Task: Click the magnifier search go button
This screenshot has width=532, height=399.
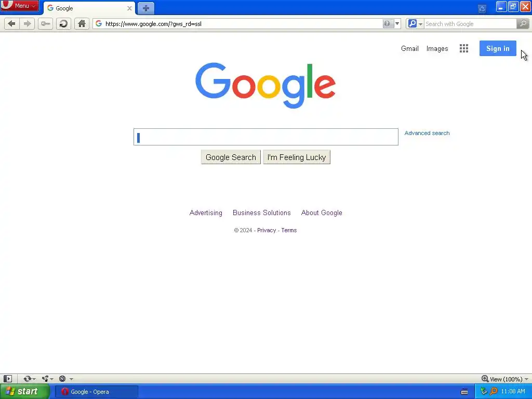Action: coord(523,24)
